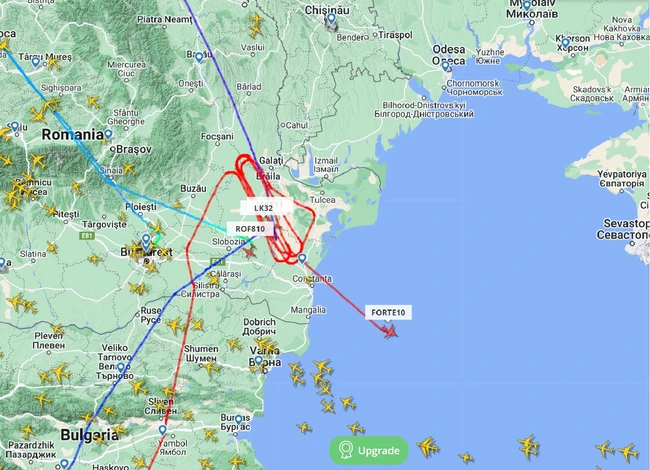
Task: Select the Odesa airport pin
Action: (445, 66)
